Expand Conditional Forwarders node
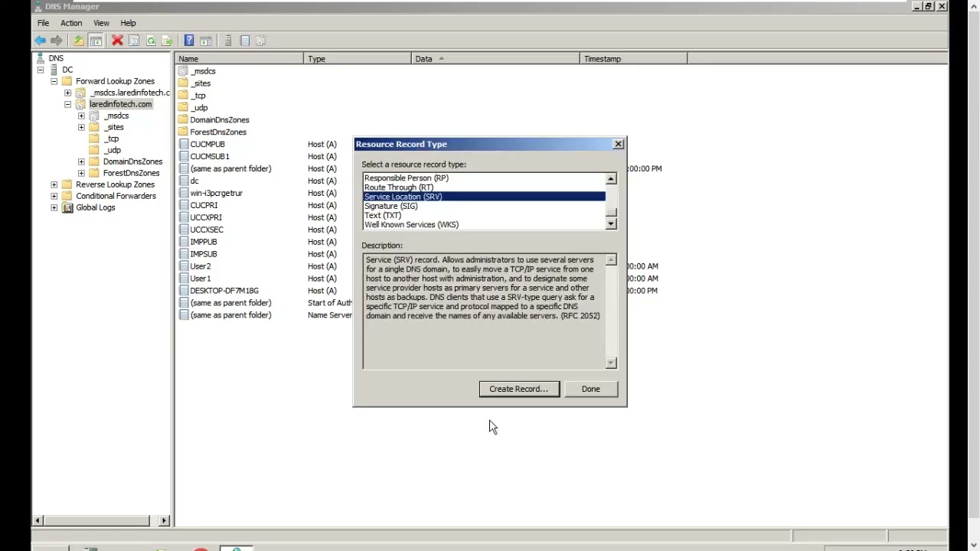This screenshot has width=980, height=551. 54,196
